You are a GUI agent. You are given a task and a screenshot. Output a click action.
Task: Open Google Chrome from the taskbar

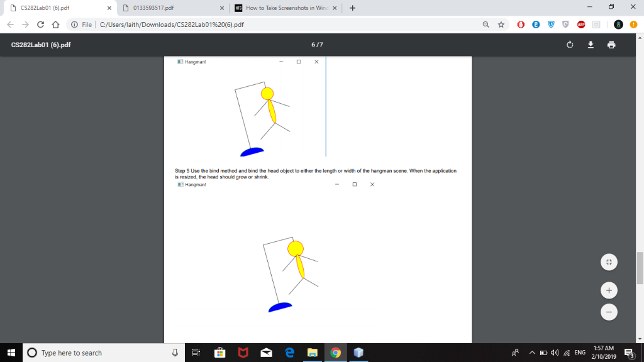pos(336,353)
